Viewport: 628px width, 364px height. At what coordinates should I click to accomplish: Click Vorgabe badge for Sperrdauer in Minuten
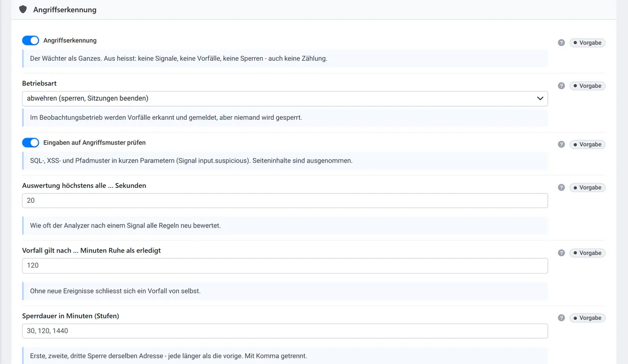point(587,318)
